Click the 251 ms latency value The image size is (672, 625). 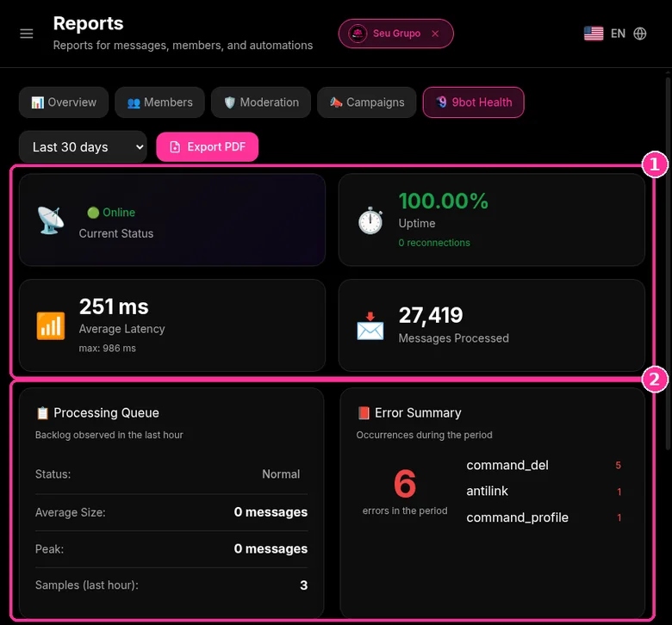114,306
